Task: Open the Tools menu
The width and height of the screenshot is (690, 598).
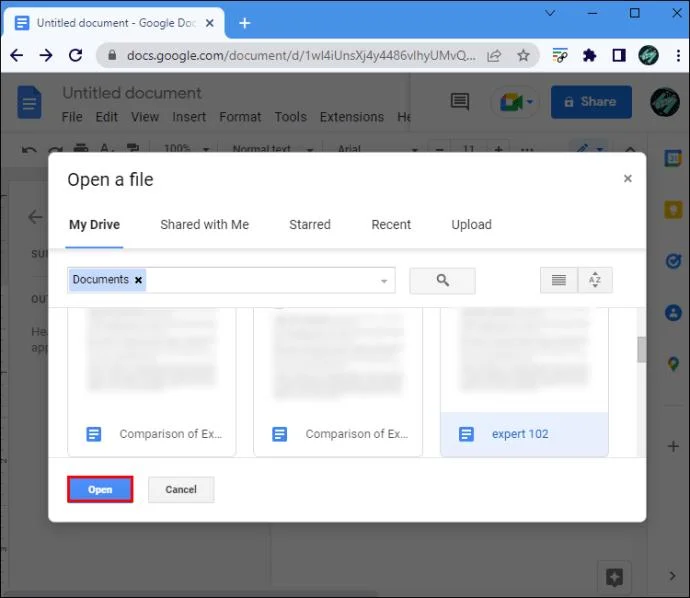Action: tap(290, 117)
